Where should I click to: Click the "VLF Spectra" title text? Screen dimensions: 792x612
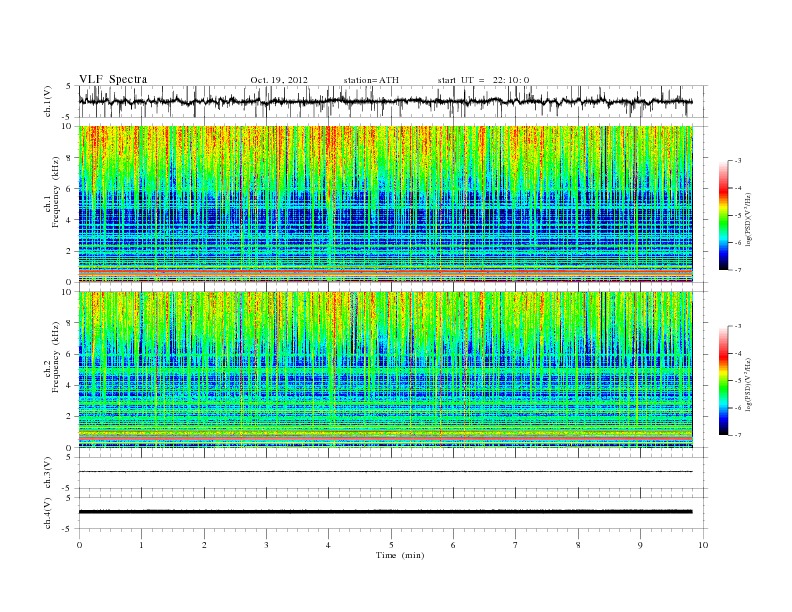point(113,79)
